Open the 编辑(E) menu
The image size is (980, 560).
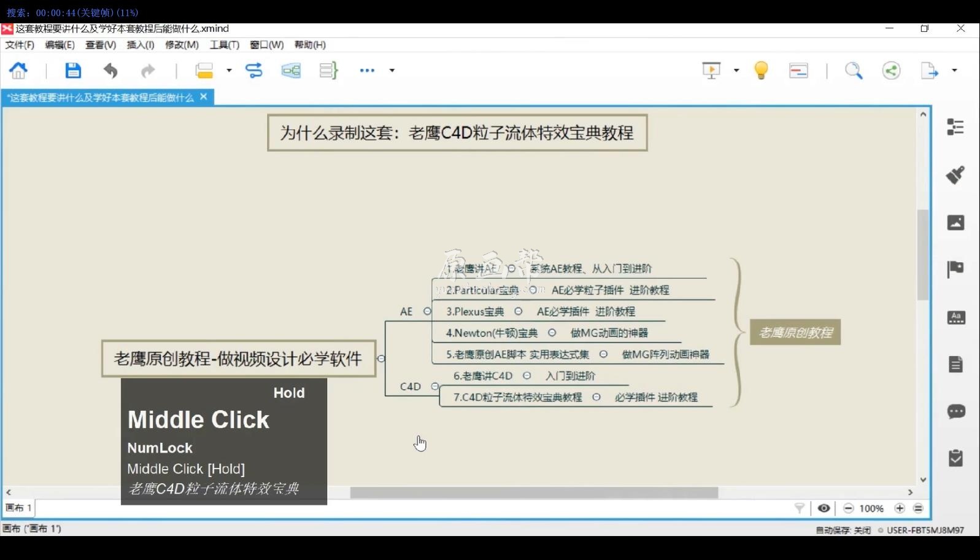[x=60, y=45]
